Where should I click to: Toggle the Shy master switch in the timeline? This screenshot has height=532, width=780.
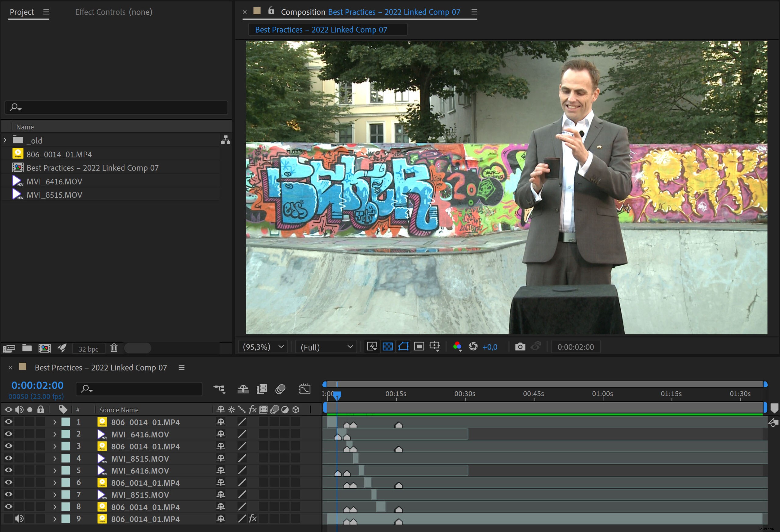(243, 389)
